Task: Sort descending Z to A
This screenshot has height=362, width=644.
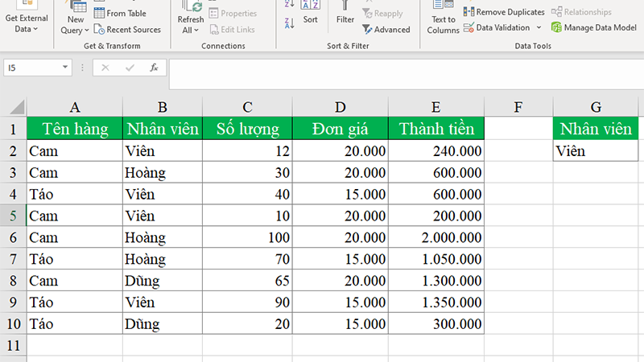Action: point(289,23)
